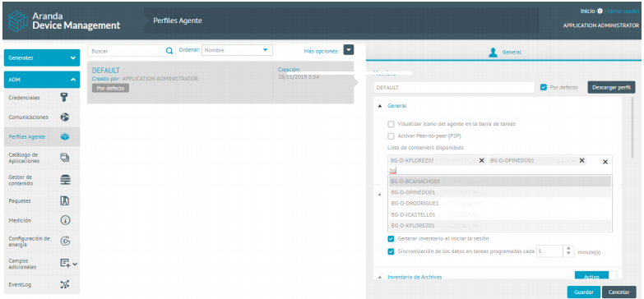Click the Medición gauge icon

[65, 220]
